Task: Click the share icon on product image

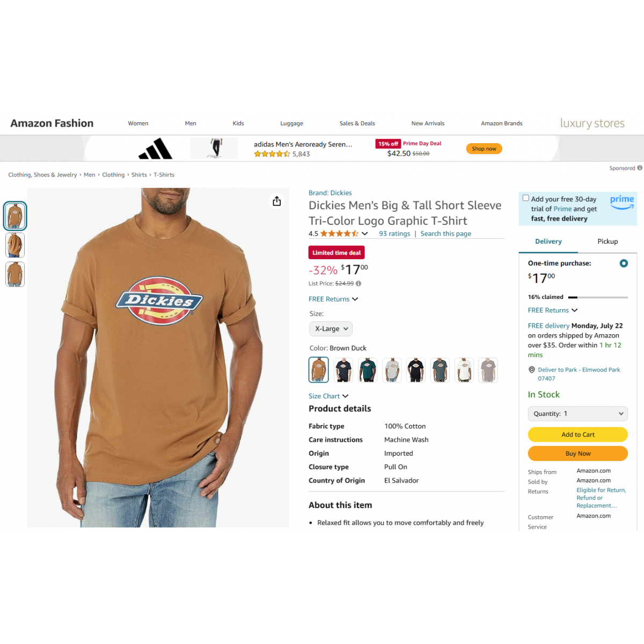Action: [x=276, y=201]
